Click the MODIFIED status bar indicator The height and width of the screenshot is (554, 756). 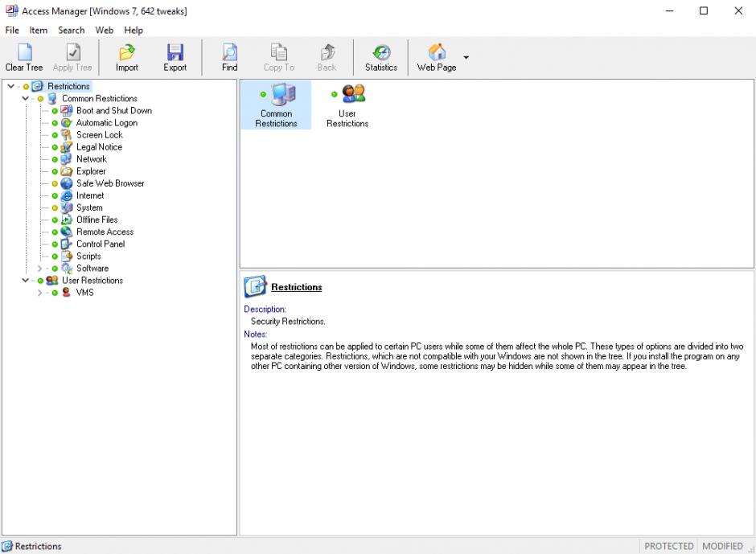pyautogui.click(x=722, y=546)
